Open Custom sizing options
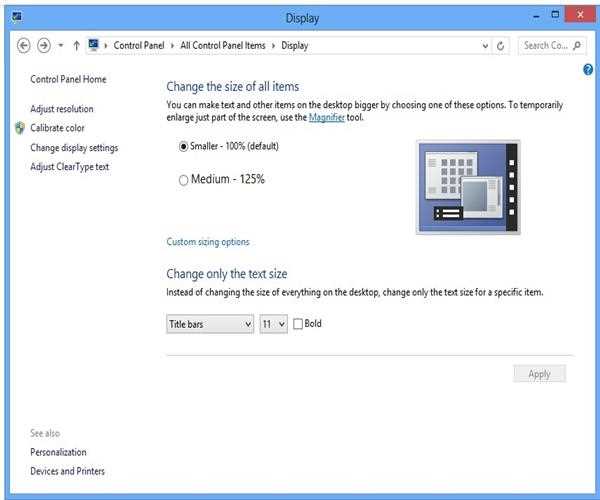Screen dimensions: 600x500 click(208, 242)
